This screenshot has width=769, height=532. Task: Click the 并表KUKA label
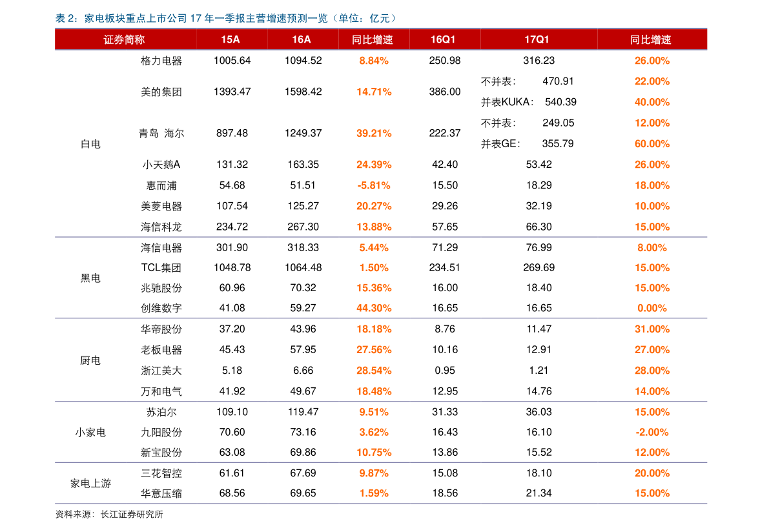[508, 103]
